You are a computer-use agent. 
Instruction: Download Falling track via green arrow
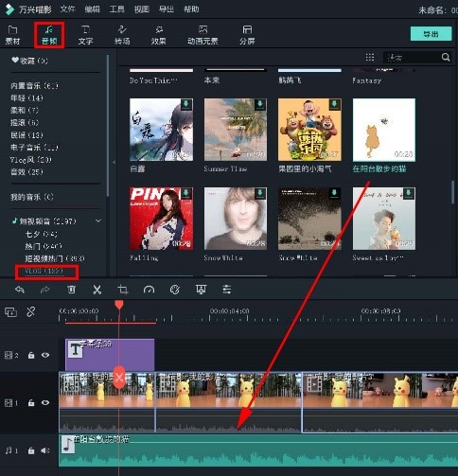coord(186,193)
